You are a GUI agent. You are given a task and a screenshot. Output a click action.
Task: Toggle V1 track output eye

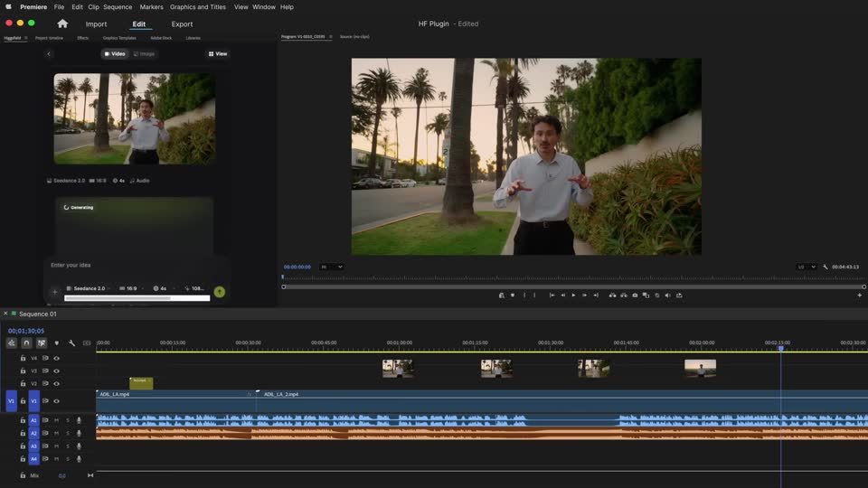(x=56, y=401)
